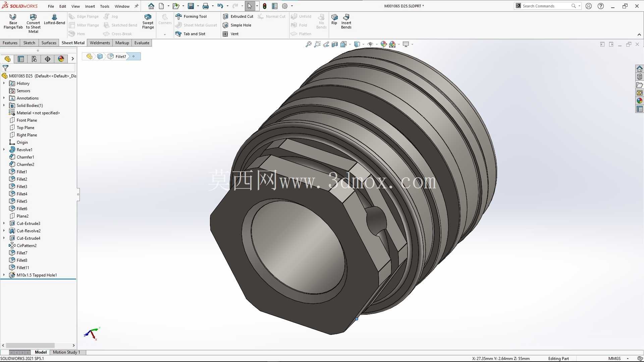644x362 pixels.
Task: Open the DimXpertManager tab
Action: [48, 59]
